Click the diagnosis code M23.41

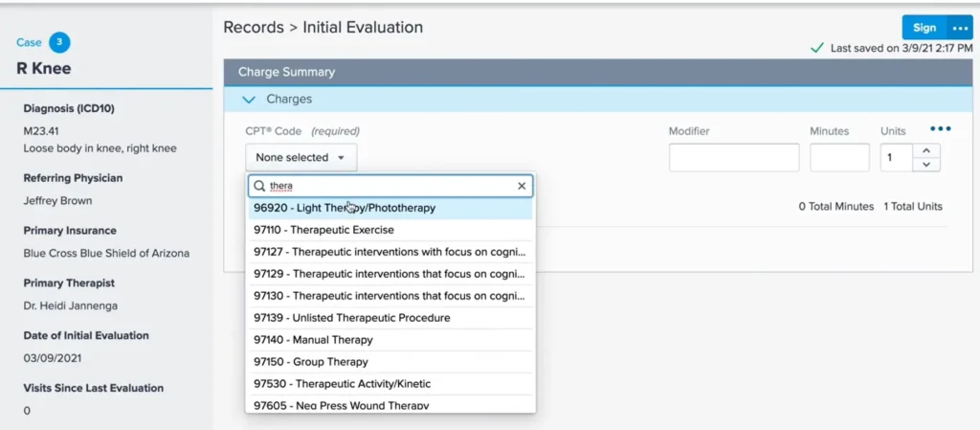click(41, 131)
